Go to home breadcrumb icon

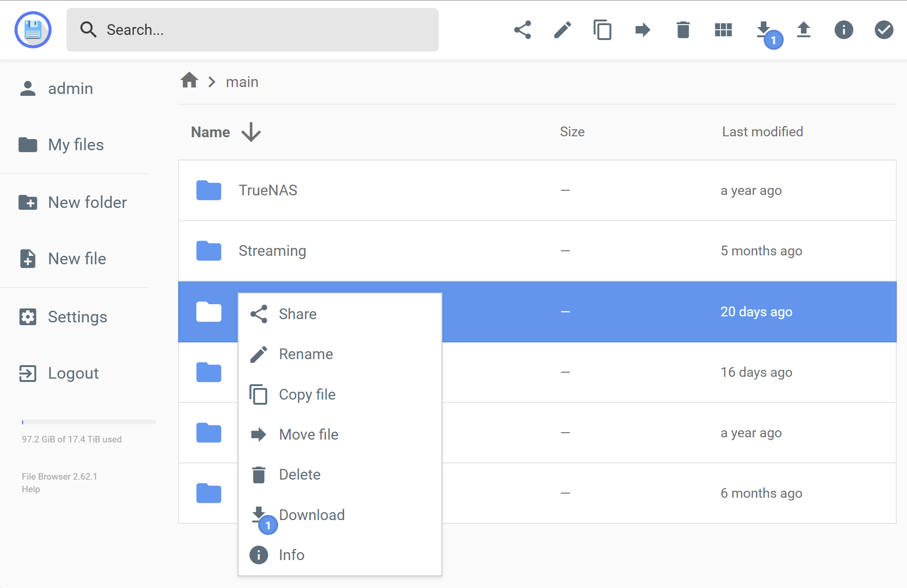tap(189, 80)
